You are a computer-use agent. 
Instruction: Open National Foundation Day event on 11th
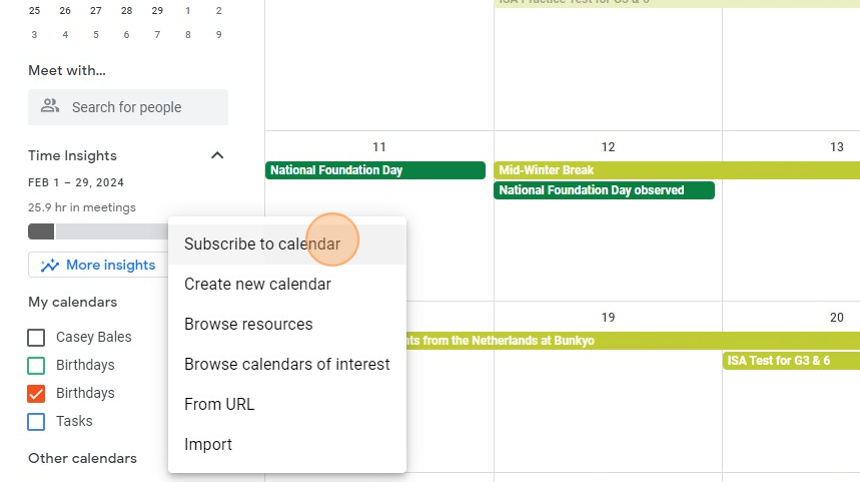click(x=375, y=170)
